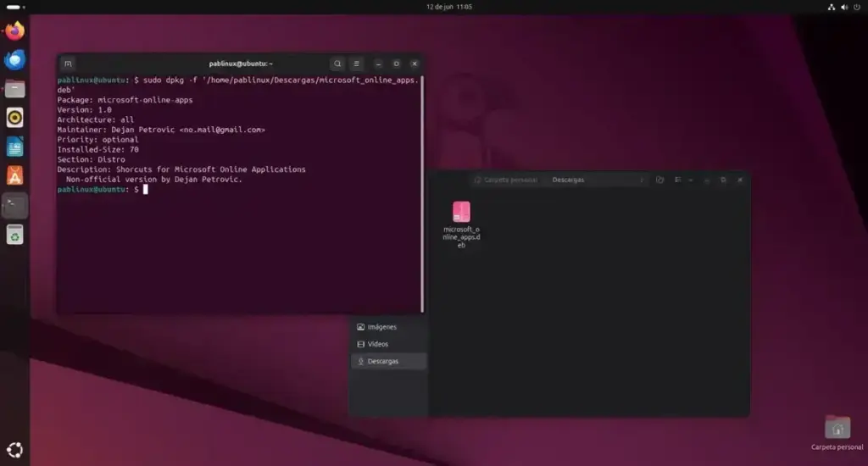Select the Terminal icon in the dock
Image resolution: width=868 pixels, height=466 pixels.
click(15, 205)
